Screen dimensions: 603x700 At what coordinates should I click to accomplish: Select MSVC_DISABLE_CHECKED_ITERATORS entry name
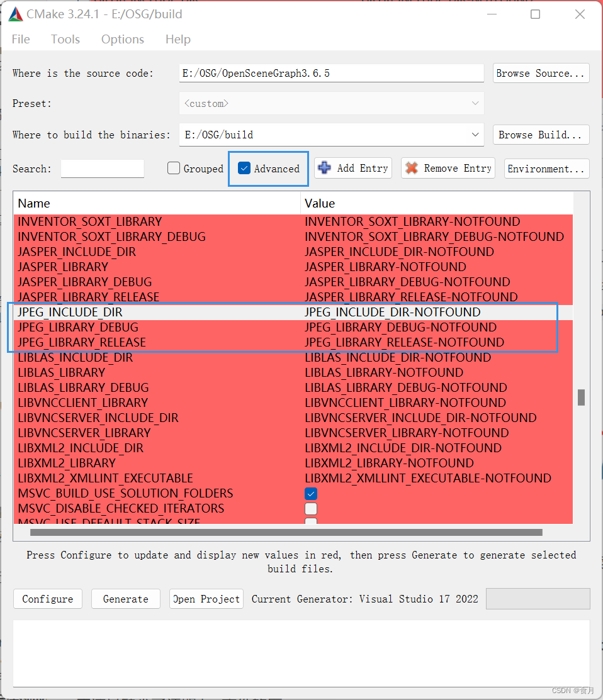click(x=121, y=509)
